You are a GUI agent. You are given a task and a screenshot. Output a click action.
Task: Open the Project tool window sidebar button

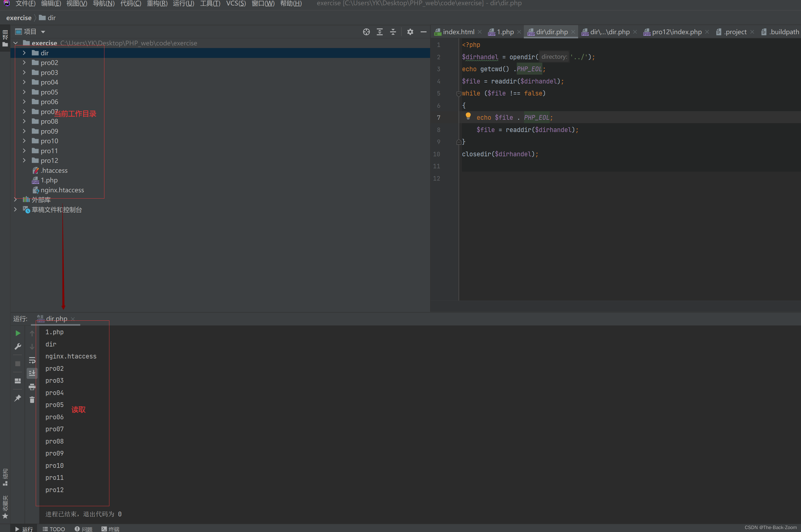5,38
